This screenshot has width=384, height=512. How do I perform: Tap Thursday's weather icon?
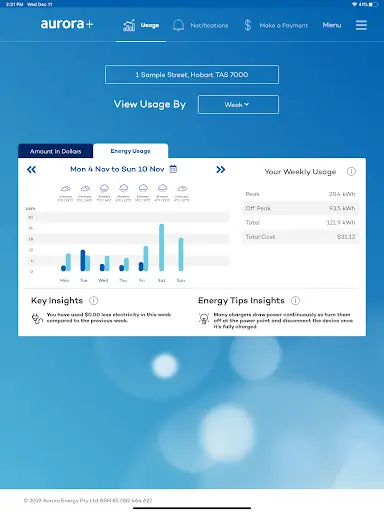click(x=124, y=188)
